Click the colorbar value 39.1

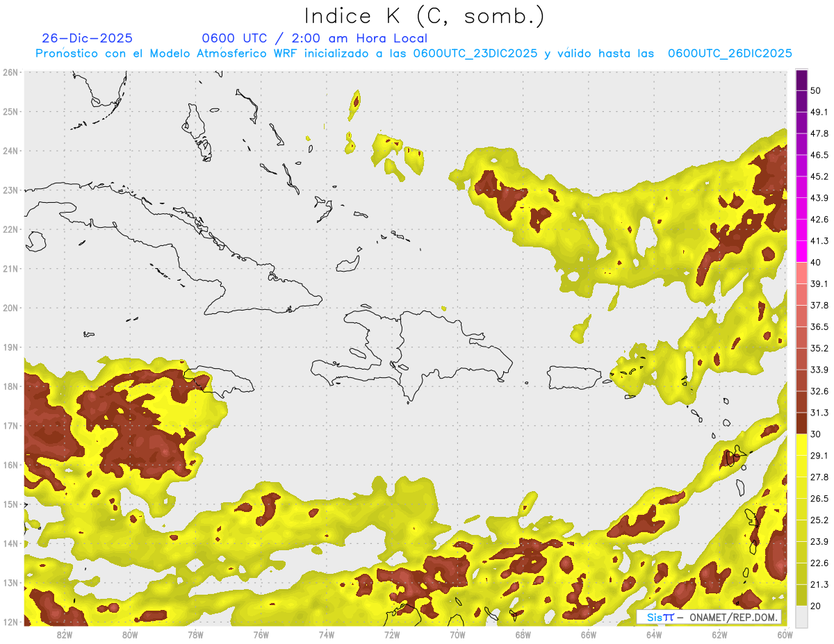click(819, 283)
